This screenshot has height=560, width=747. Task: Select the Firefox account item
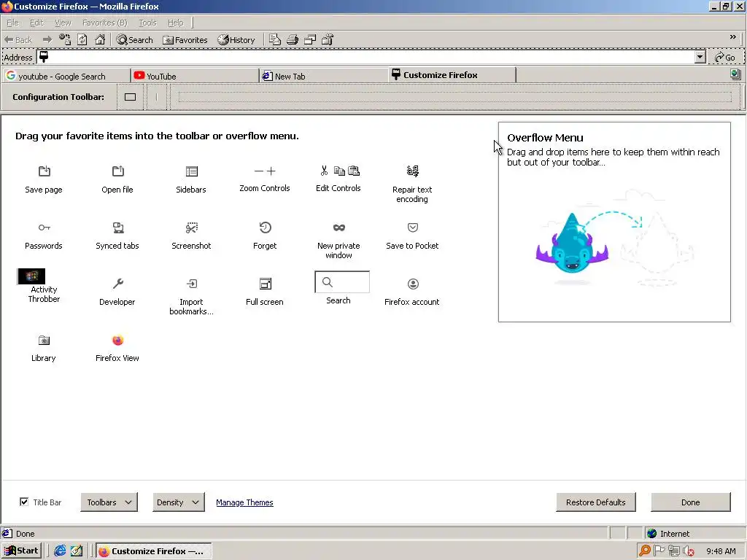click(412, 292)
